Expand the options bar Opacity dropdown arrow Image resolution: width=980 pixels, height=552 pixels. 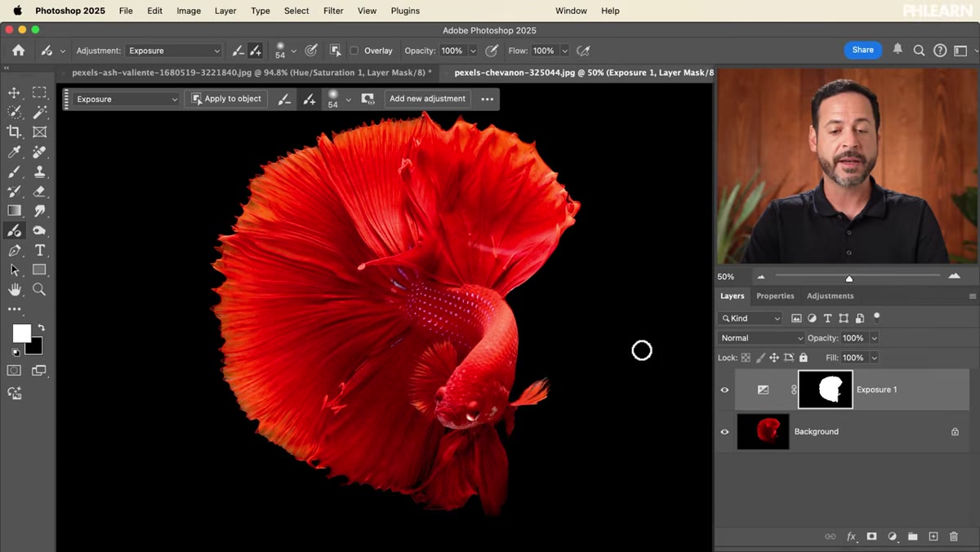pos(473,51)
